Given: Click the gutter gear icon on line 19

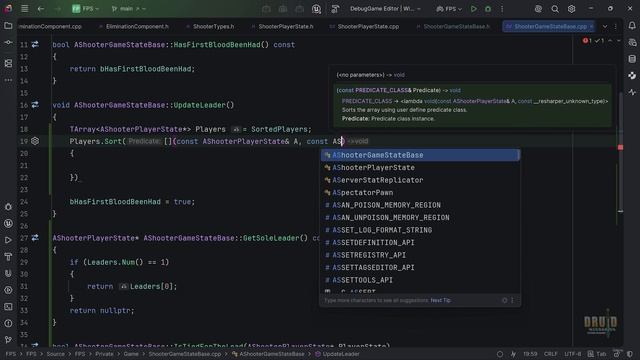Looking at the screenshot, I should click(x=35, y=141).
